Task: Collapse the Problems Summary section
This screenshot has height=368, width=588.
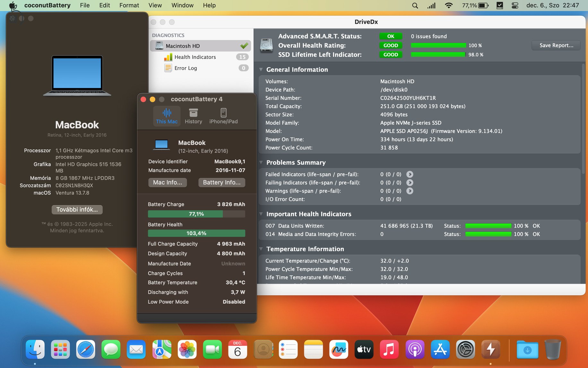Action: 261,163
